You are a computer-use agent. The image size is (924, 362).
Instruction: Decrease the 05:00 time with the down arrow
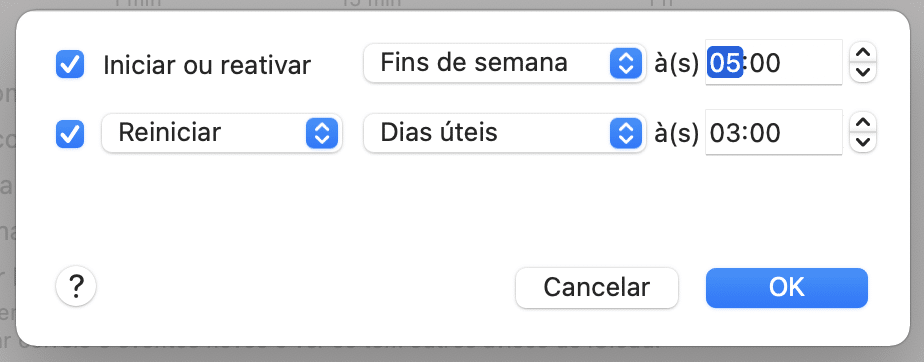point(863,72)
